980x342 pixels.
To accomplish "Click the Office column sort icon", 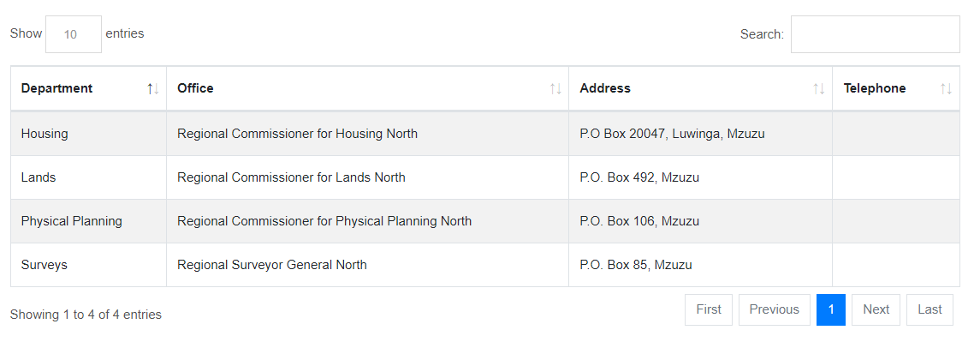I will click(555, 89).
